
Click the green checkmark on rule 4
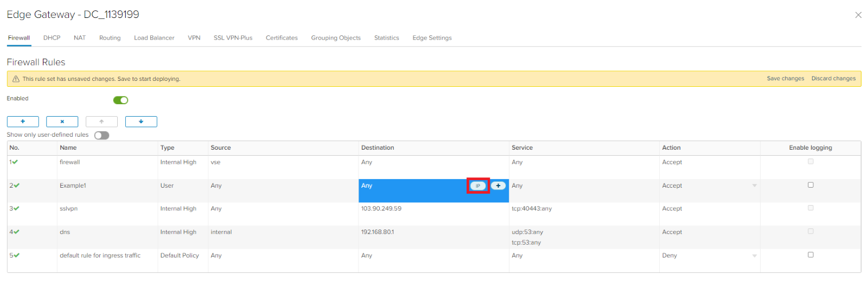tap(16, 232)
